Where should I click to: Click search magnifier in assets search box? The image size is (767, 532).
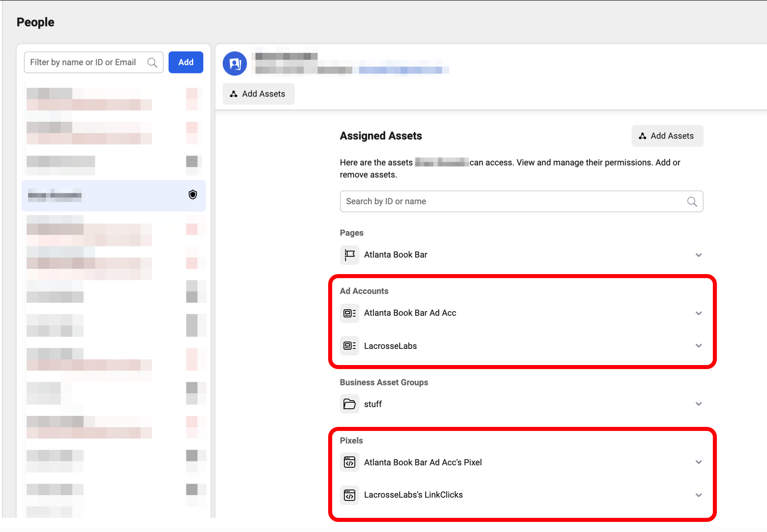click(692, 201)
